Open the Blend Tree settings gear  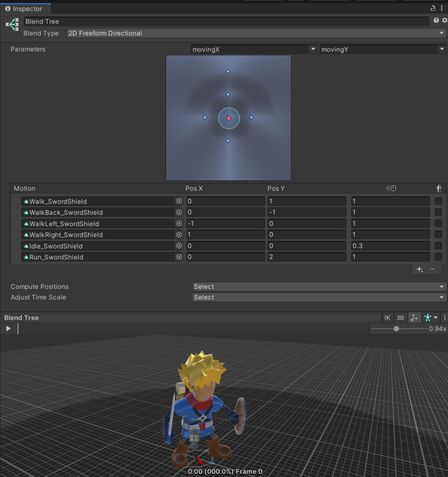point(444,20)
